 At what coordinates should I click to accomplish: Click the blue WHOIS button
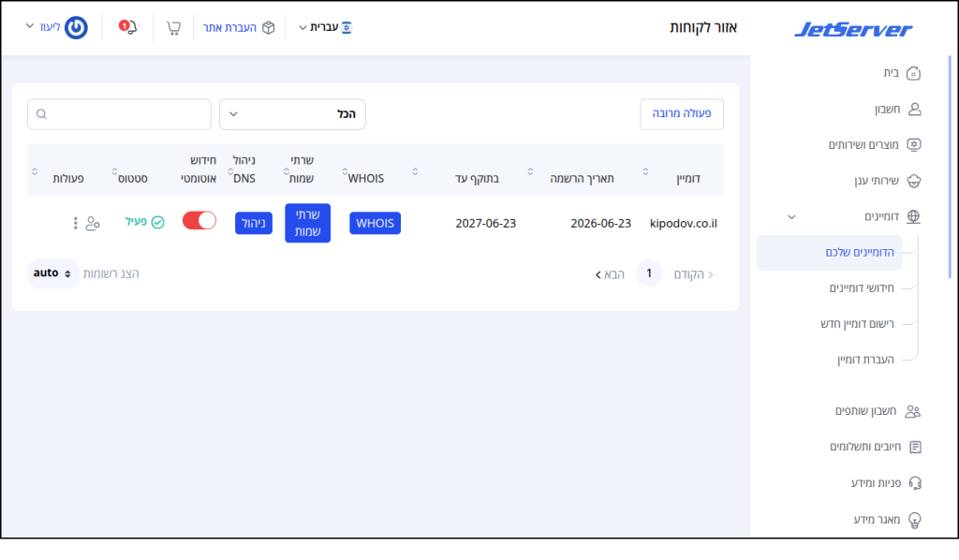pos(375,223)
